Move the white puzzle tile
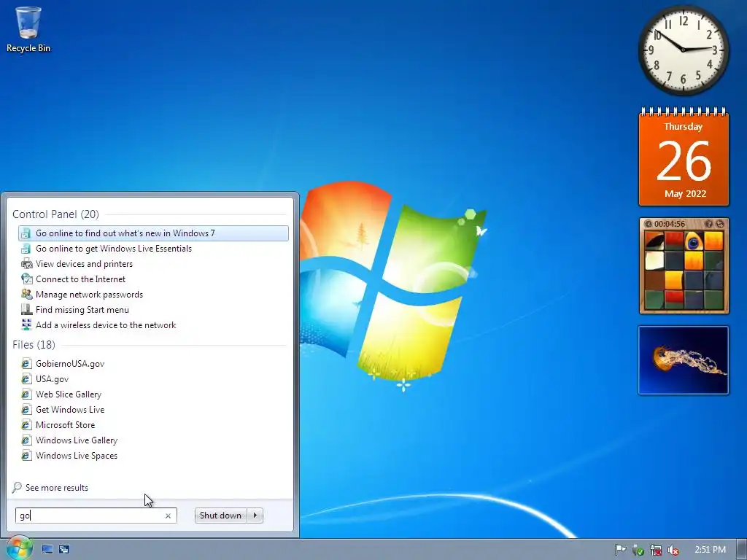The width and height of the screenshot is (747, 560). 654,260
